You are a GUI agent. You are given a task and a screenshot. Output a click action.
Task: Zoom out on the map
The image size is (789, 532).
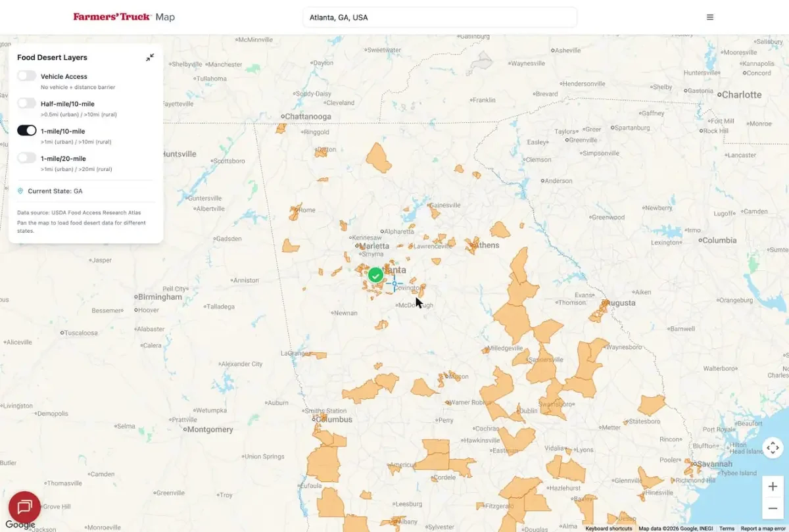click(773, 508)
